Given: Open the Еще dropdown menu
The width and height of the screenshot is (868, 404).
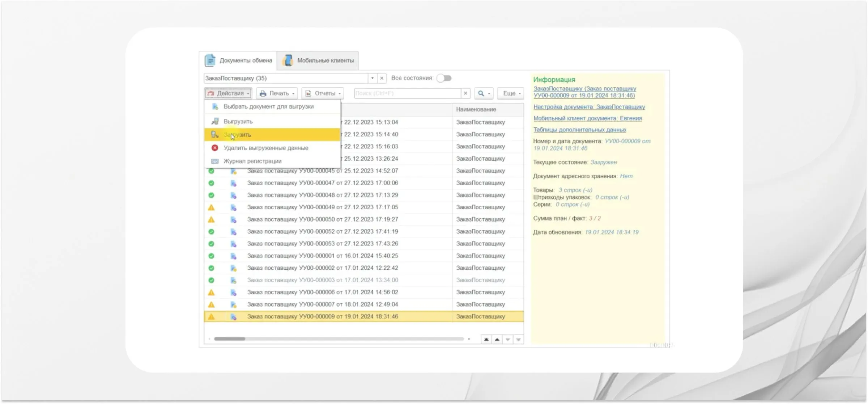Looking at the screenshot, I should (511, 93).
